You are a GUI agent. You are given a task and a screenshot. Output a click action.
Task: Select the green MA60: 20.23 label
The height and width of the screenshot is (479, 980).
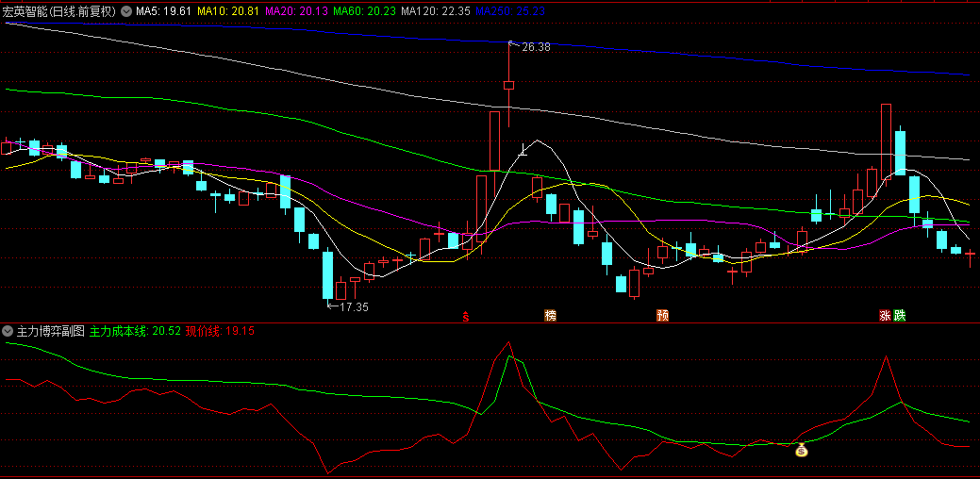365,10
